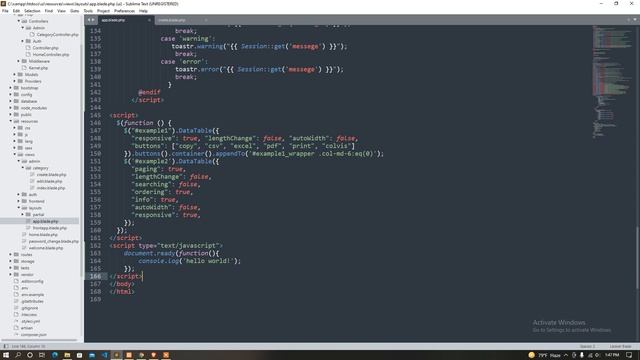Change the indentation Spaces setting
640x360 pixels.
pyautogui.click(x=587, y=346)
